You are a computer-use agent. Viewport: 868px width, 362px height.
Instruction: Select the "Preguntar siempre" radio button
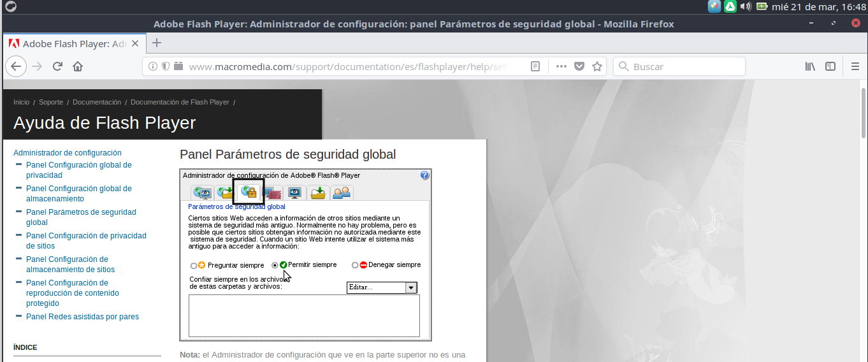pos(194,265)
